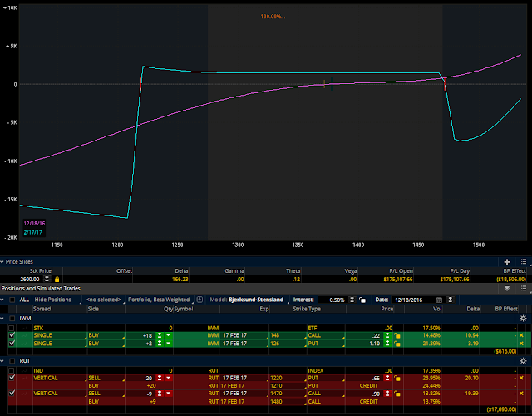Viewport: 532px width, 416px height.
Task: Unlock price for the IWM 126 PUT
Action: click(x=397, y=344)
